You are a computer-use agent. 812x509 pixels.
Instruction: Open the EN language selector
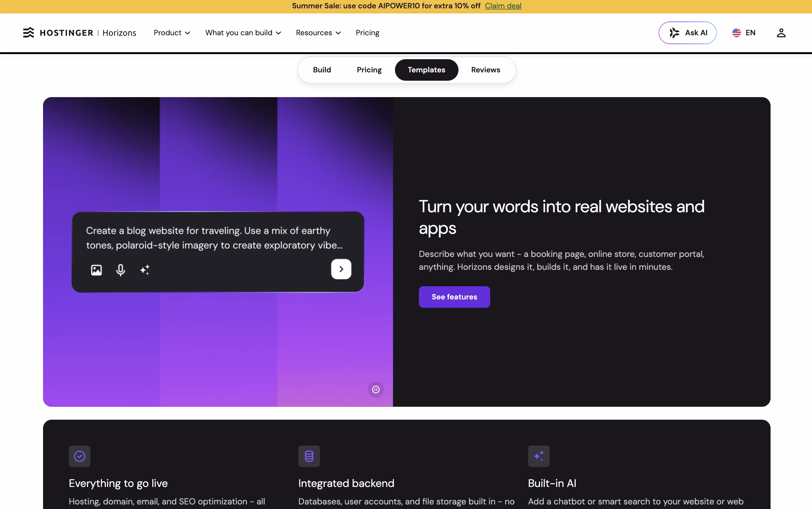point(744,33)
